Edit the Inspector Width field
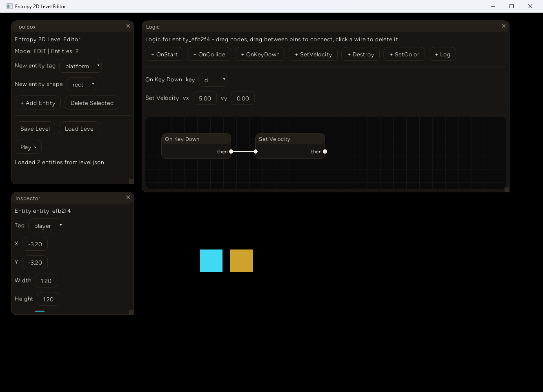The image size is (543, 392). point(46,281)
